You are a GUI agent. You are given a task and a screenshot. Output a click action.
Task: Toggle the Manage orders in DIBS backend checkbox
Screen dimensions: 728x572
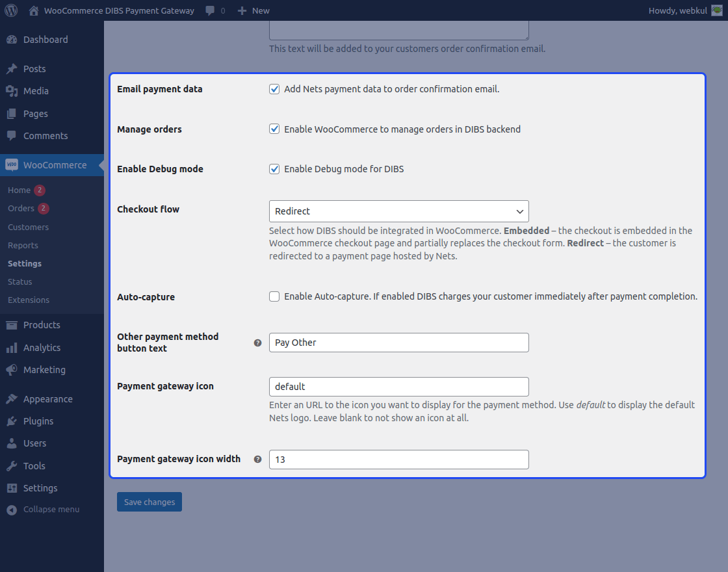274,129
